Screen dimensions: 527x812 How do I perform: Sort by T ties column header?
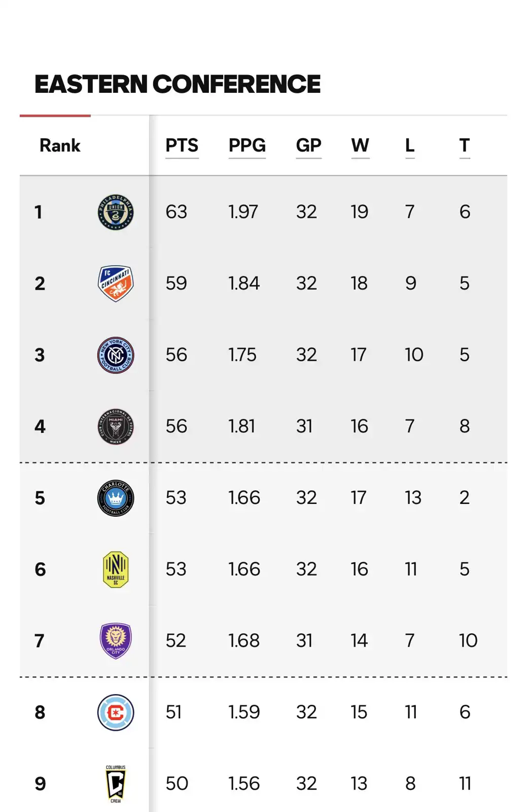[465, 146]
